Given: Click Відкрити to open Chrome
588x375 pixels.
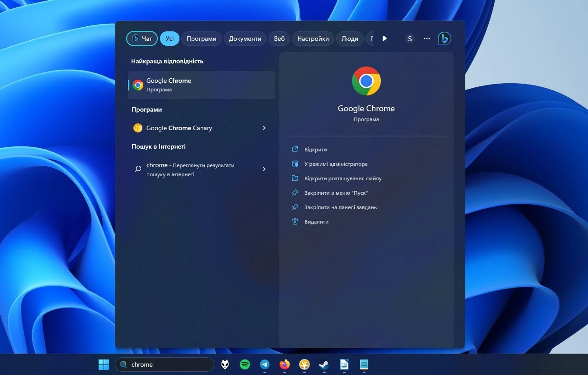Looking at the screenshot, I should click(315, 149).
